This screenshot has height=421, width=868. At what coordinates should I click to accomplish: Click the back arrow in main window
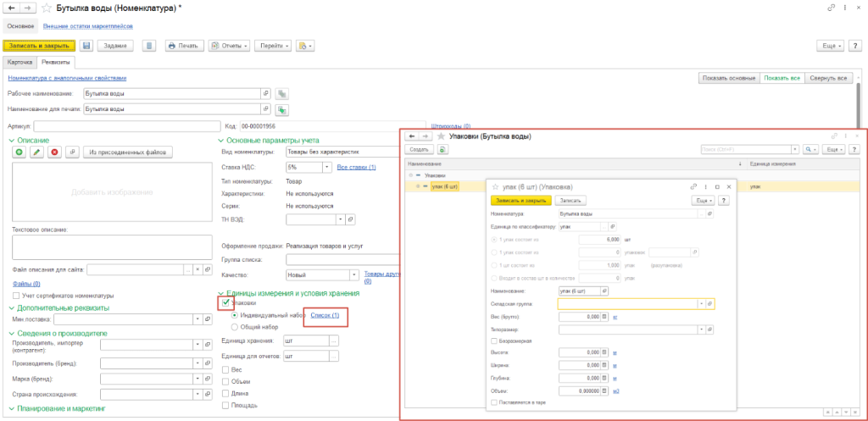pyautogui.click(x=12, y=8)
